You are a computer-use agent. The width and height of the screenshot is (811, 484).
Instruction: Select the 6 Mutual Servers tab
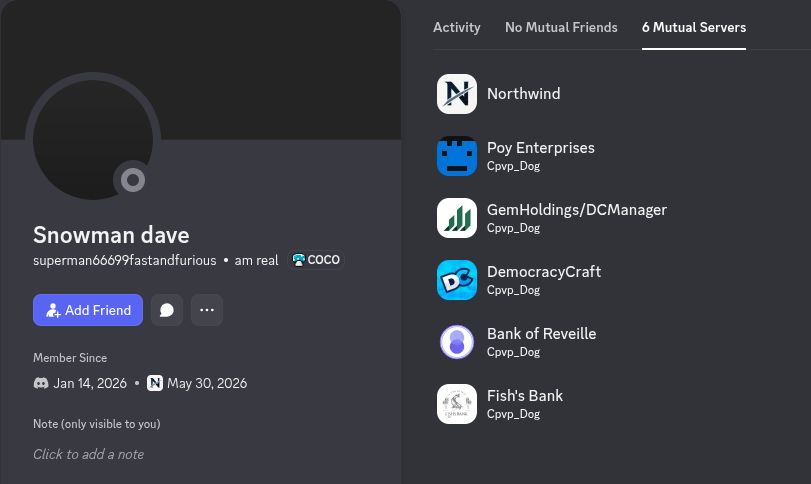[694, 27]
